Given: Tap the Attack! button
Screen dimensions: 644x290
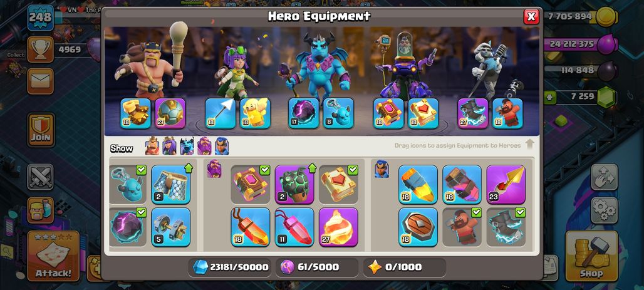Looking at the screenshot, I should tap(53, 256).
